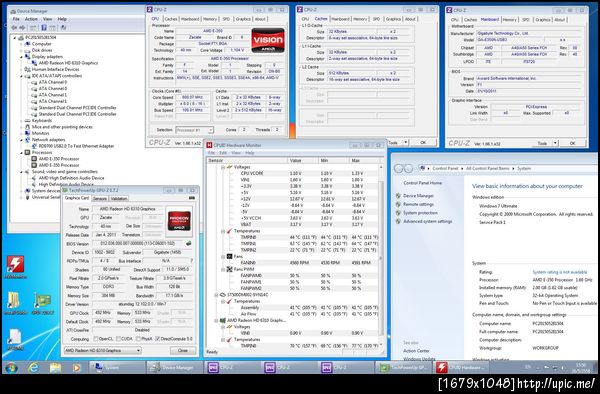Collapse Display adapters in Device Manager
600x394 pixels.
(x=21, y=57)
